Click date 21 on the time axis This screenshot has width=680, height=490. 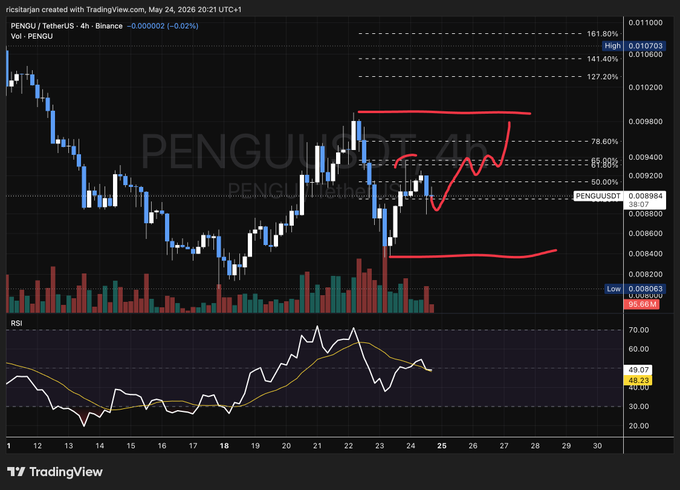click(317, 446)
